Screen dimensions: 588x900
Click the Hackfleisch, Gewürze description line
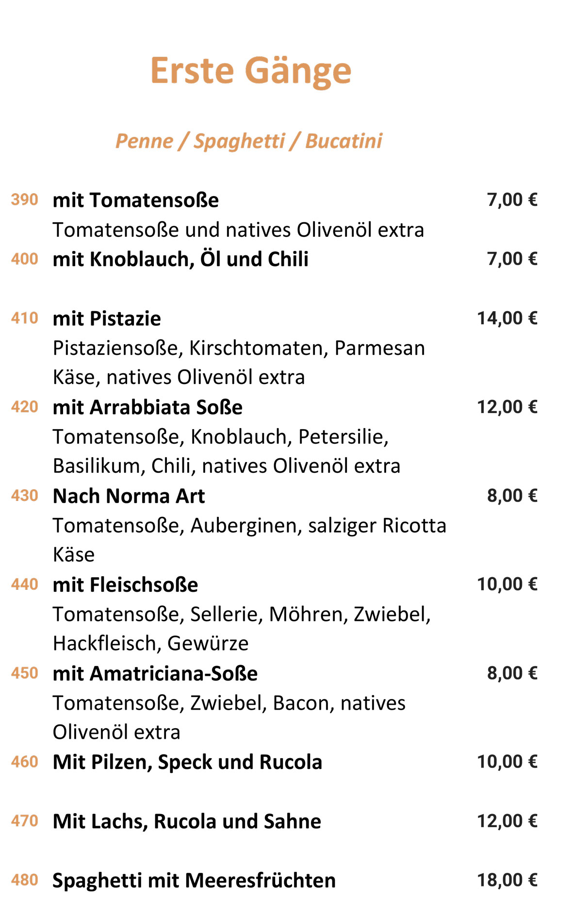pyautogui.click(x=150, y=644)
